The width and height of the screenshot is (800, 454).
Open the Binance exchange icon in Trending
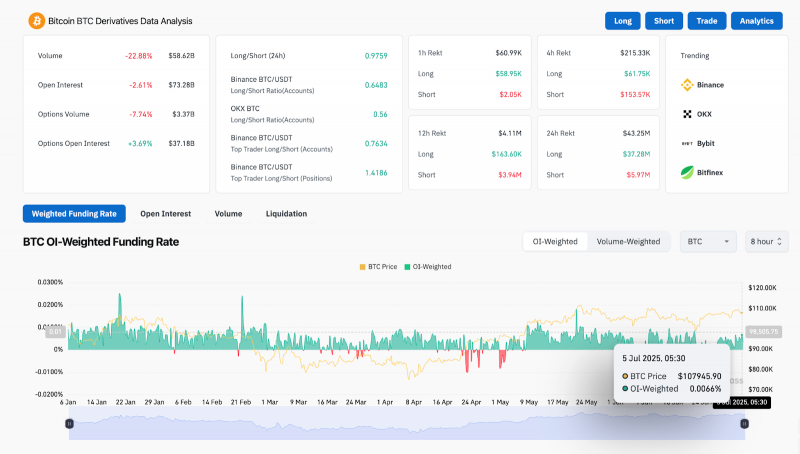(687, 85)
